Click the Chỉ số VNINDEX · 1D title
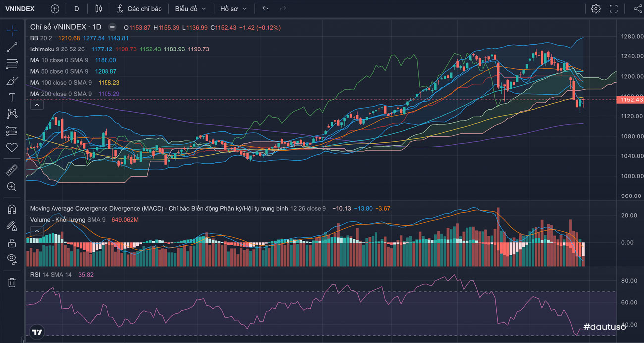The image size is (644, 343). tap(65, 27)
